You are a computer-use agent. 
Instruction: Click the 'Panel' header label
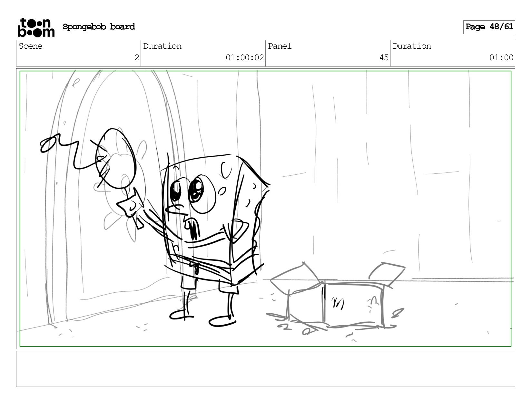click(x=280, y=46)
